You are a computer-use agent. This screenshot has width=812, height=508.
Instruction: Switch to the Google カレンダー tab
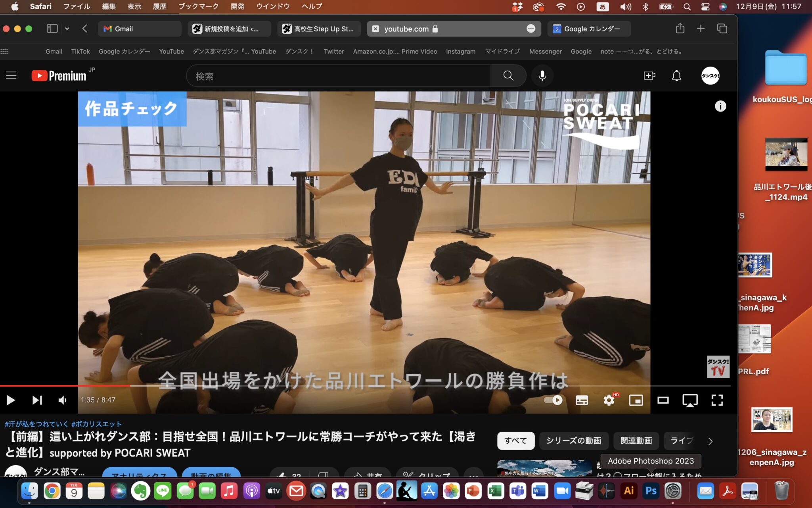589,29
